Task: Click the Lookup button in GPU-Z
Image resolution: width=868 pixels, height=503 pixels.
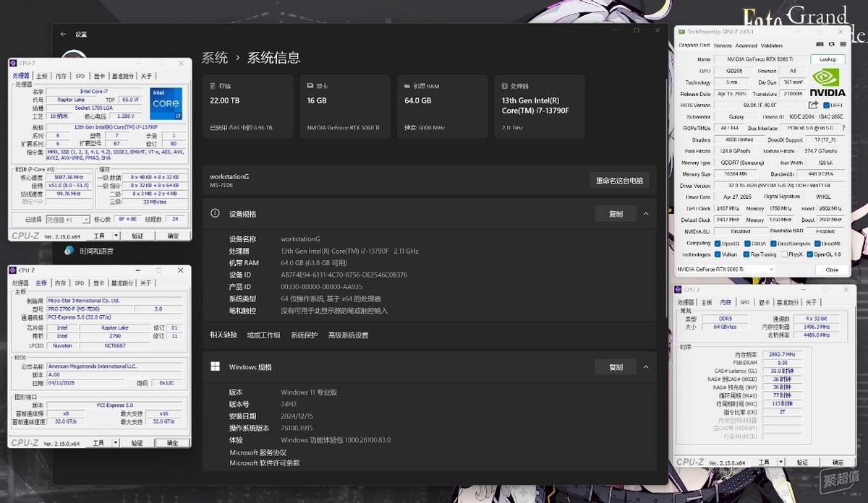Action: pyautogui.click(x=827, y=59)
